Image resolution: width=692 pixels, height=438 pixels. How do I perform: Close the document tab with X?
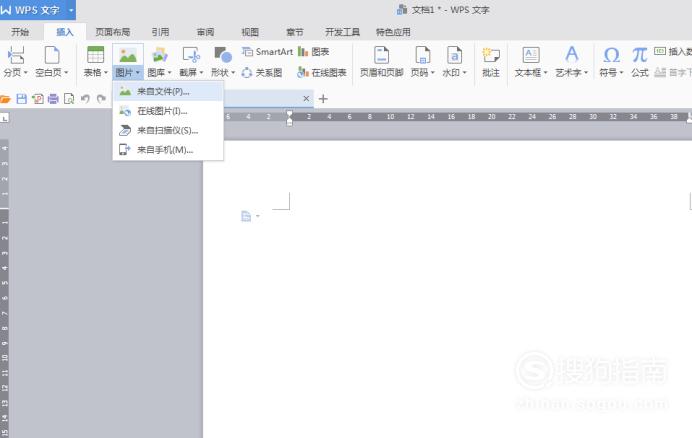click(306, 98)
